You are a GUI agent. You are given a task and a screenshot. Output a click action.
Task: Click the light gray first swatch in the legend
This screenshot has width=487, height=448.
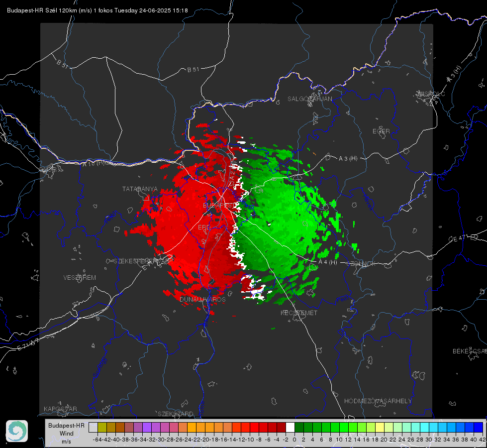point(93,428)
